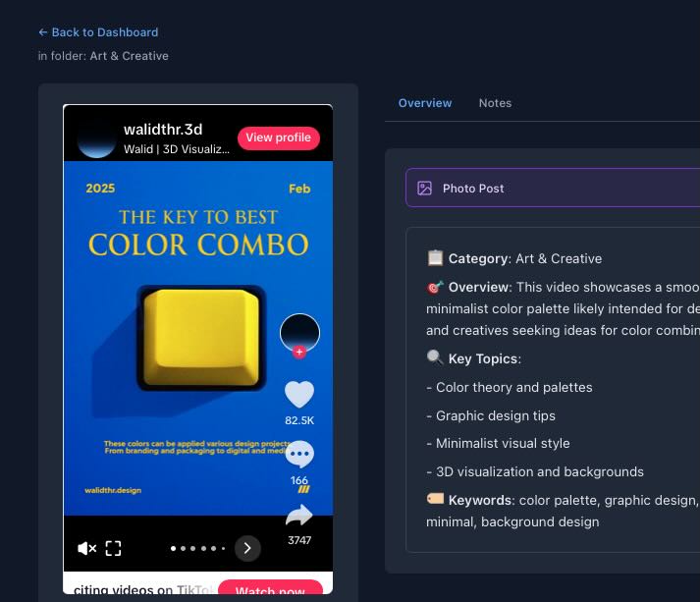This screenshot has height=602, width=700.
Task: Click the 3747 shares count
Action: point(299,540)
